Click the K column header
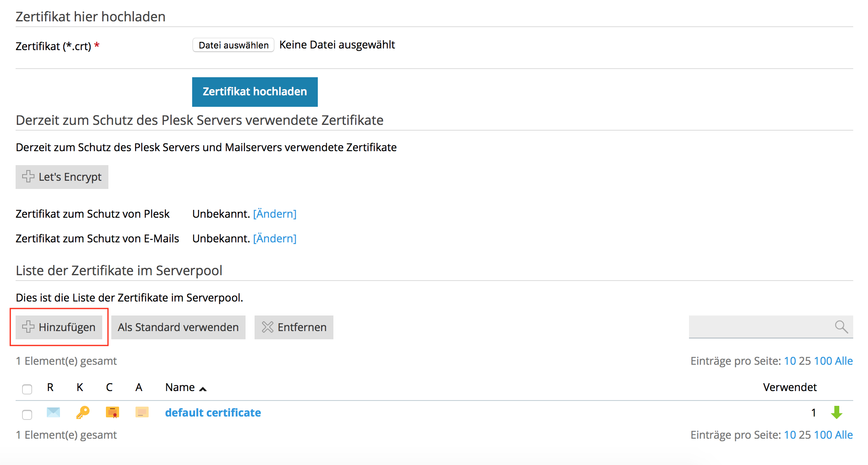 coord(80,387)
